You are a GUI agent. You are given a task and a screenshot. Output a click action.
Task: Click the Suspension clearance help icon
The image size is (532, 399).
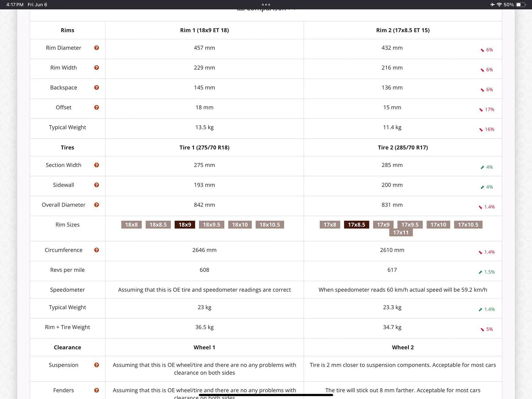tap(96, 365)
